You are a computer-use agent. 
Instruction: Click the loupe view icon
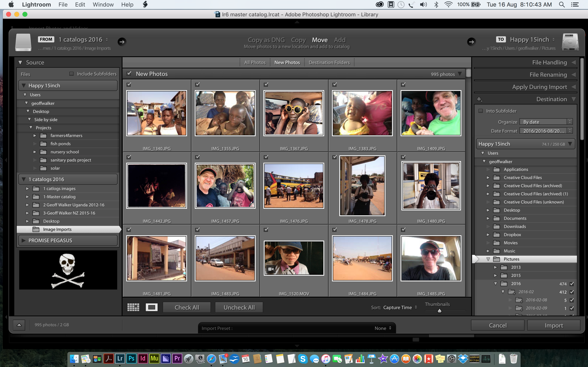[x=151, y=307]
